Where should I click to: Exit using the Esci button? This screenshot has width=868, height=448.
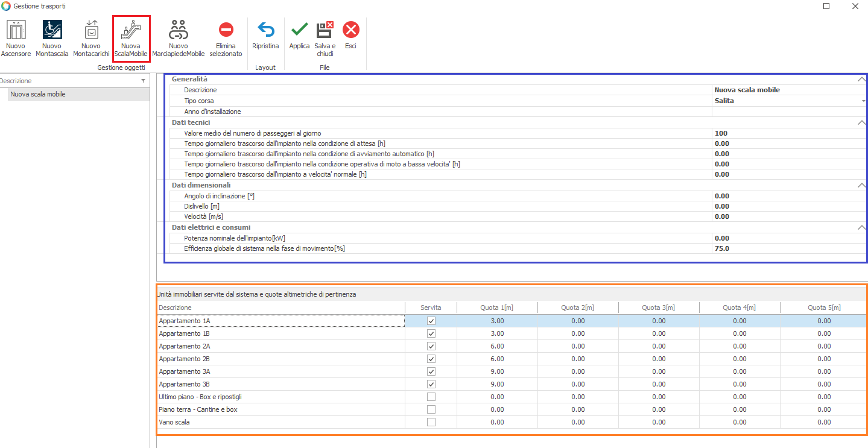[x=350, y=37]
